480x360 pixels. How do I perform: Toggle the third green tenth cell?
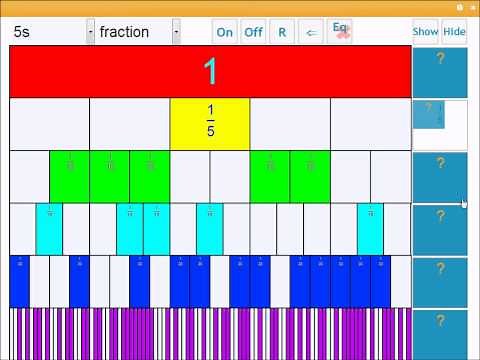click(x=150, y=177)
